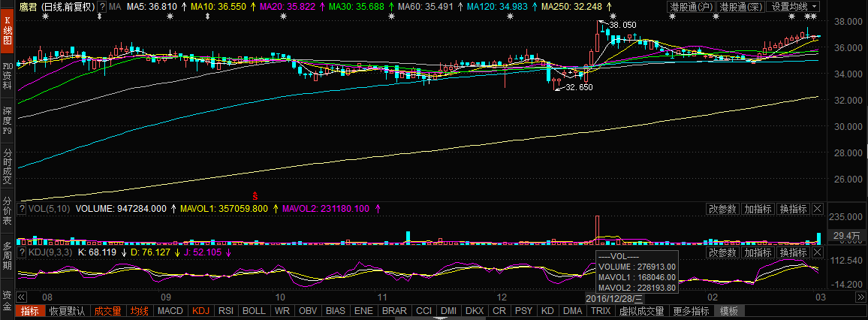The width and height of the screenshot is (868, 320).
Task: Click the event star marker under MA20 label
Action: [283, 17]
